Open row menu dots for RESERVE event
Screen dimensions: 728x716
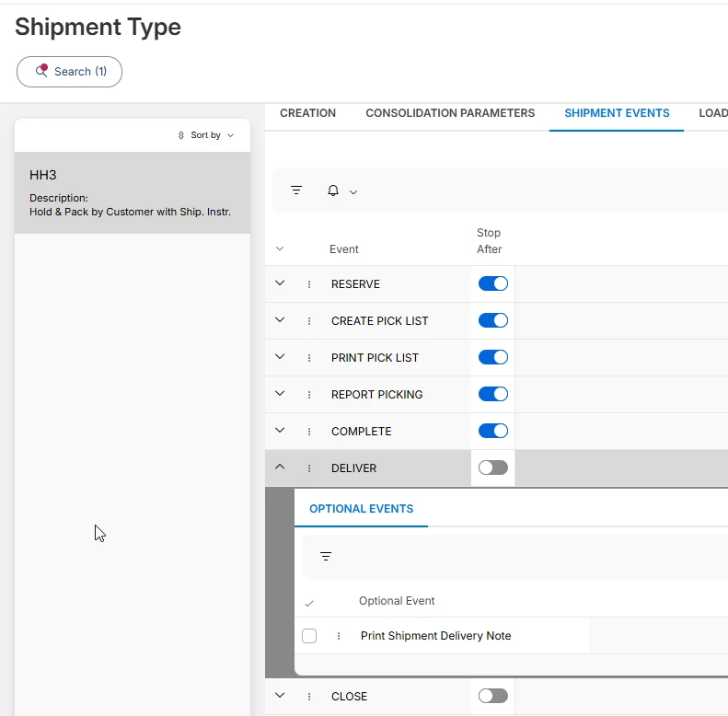click(309, 284)
